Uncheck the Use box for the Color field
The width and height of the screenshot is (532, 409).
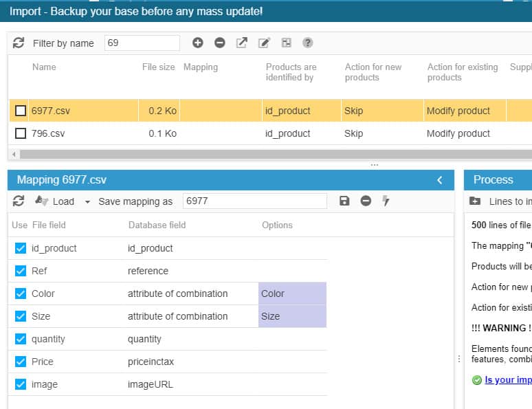click(21, 294)
